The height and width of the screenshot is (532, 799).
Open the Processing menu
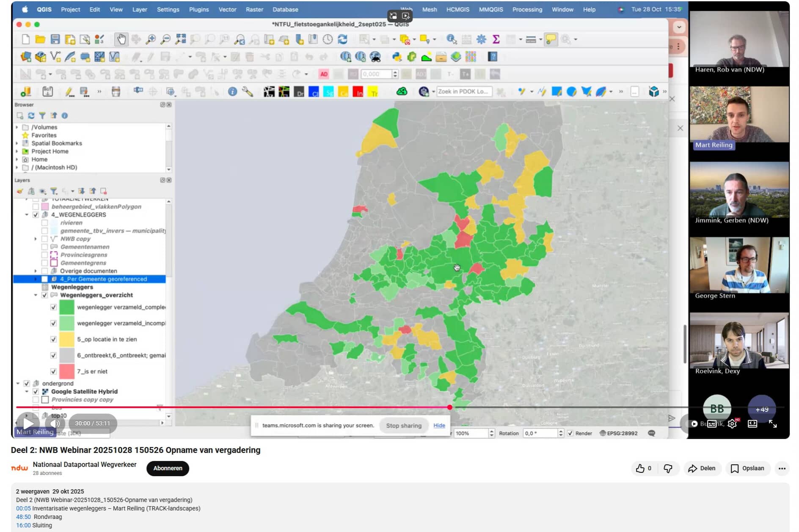pyautogui.click(x=527, y=9)
